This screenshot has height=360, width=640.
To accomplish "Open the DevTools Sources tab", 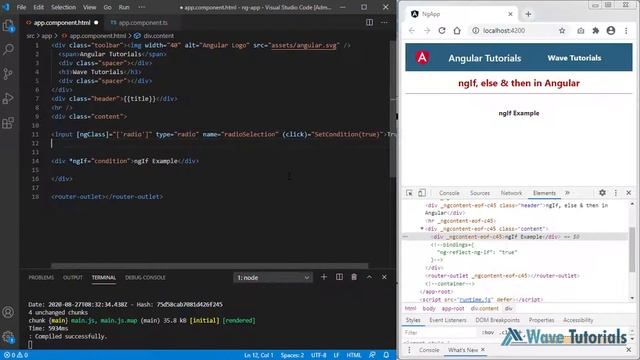I will coord(480,193).
